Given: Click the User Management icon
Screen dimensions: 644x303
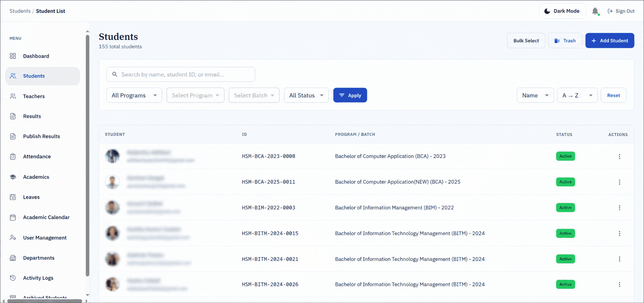Looking at the screenshot, I should [x=13, y=238].
